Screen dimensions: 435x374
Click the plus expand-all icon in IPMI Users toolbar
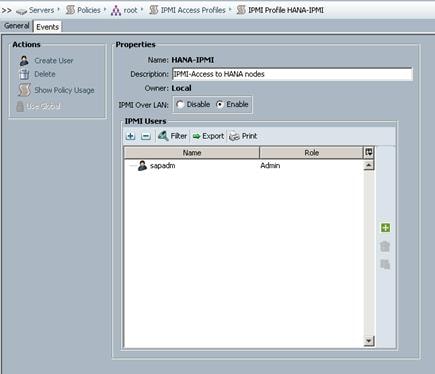pyautogui.click(x=131, y=136)
